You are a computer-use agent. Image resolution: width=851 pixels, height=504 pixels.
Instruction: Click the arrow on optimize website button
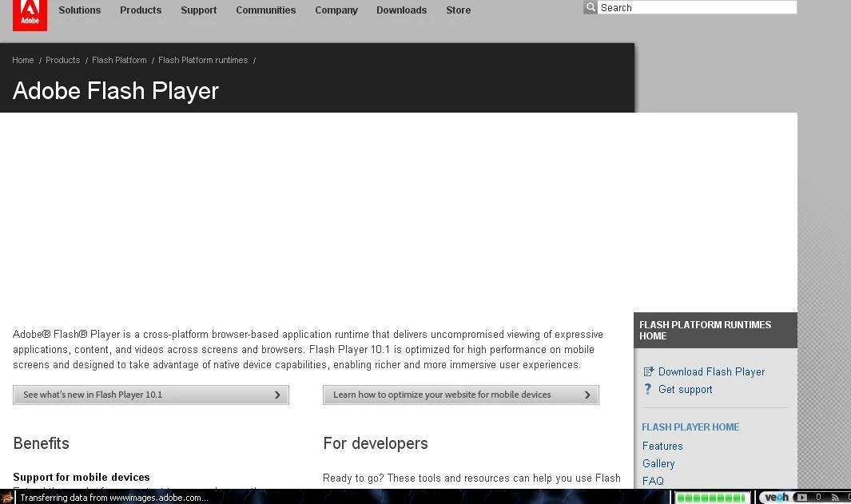[x=587, y=395]
